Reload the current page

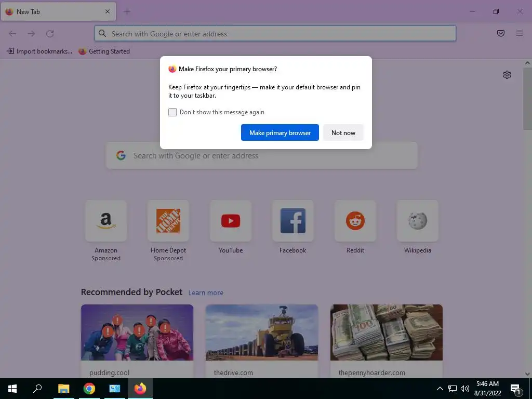pos(50,34)
